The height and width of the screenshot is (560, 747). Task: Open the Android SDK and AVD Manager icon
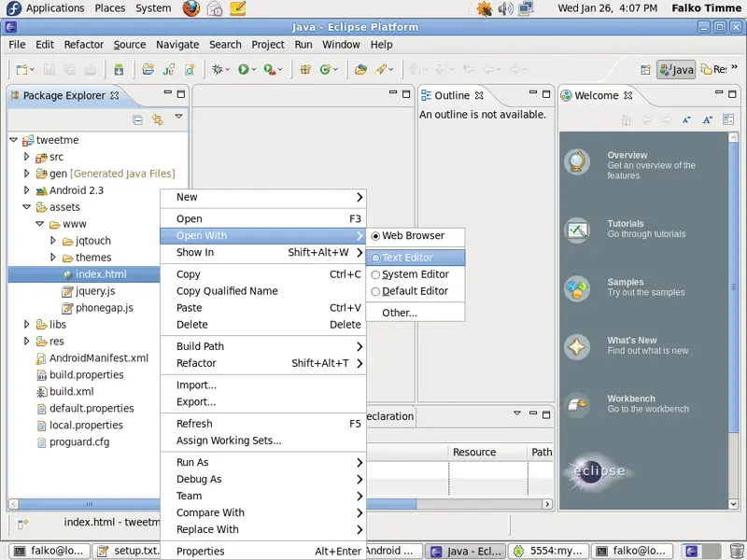click(x=119, y=69)
